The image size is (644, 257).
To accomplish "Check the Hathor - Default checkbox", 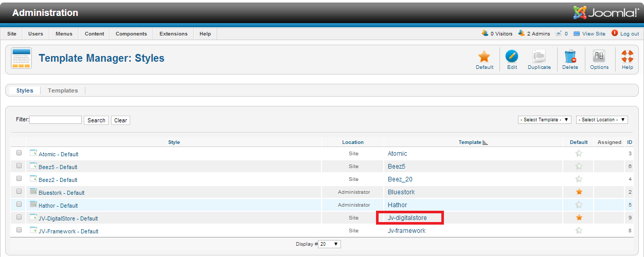I will 19,204.
